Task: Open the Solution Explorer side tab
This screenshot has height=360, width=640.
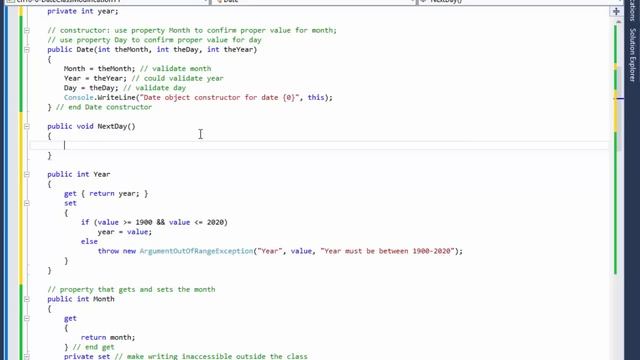Action: [632, 55]
